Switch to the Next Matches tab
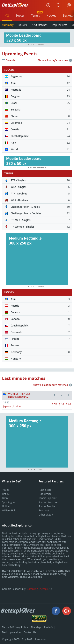74x644 pixels. coord(39,25)
